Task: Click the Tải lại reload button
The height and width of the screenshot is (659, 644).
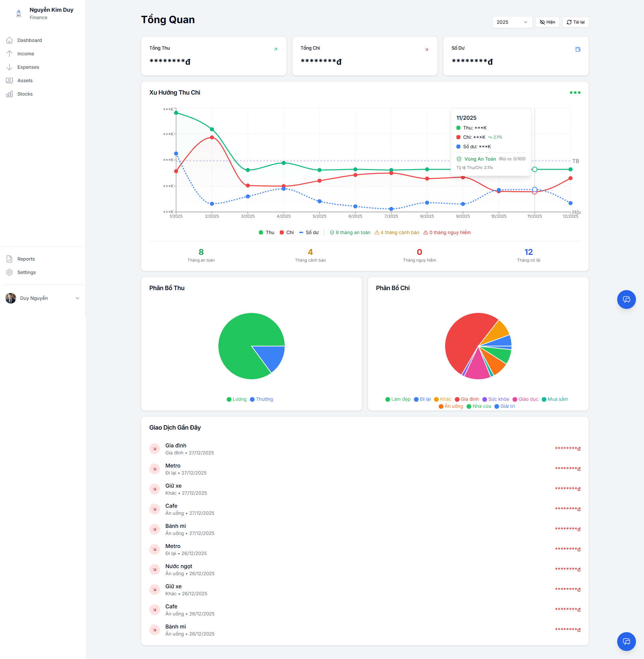Action: [575, 22]
